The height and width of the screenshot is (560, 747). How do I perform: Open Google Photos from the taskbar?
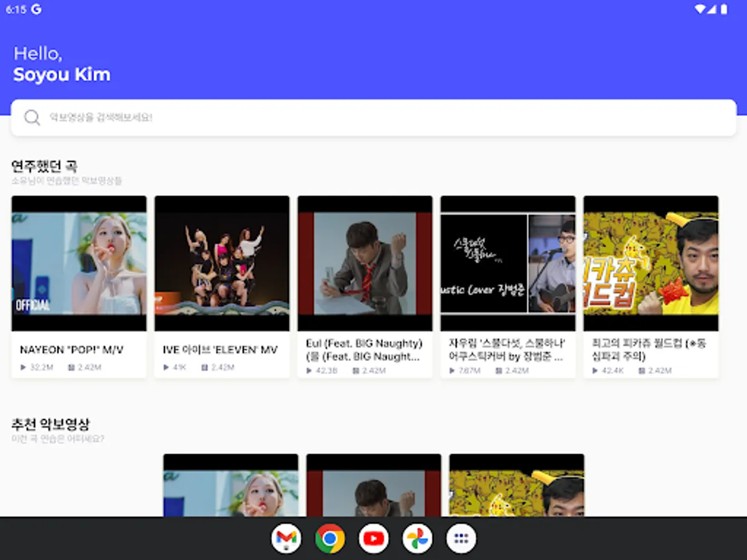[417, 538]
